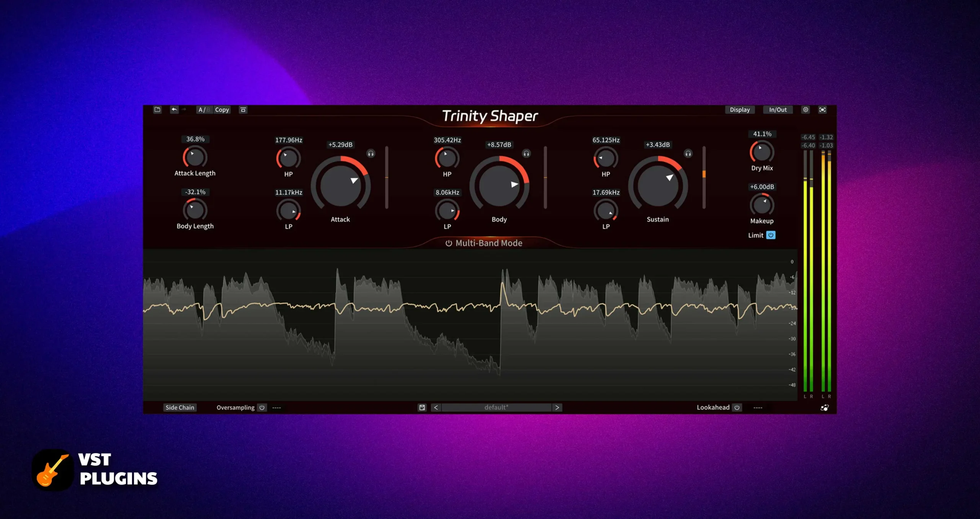Click the +6.00dB Makeup value
Screen dimensions: 980x519
[762, 187]
